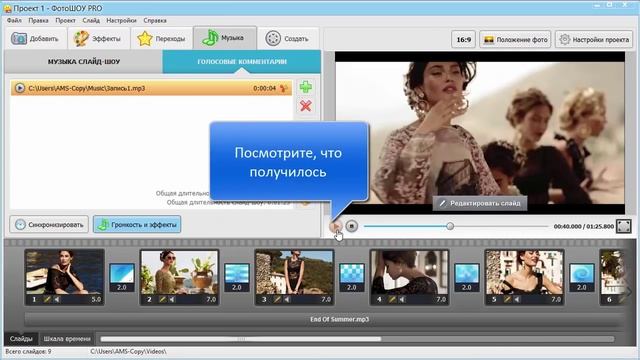The image size is (640, 360).
Task: Open transition after slide 5
Action: click(582, 277)
